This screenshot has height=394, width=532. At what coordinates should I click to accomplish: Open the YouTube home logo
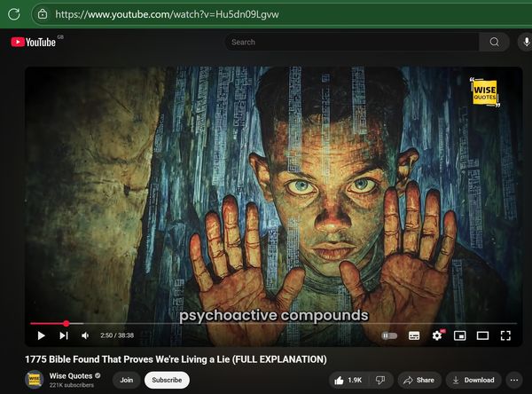pyautogui.click(x=34, y=42)
